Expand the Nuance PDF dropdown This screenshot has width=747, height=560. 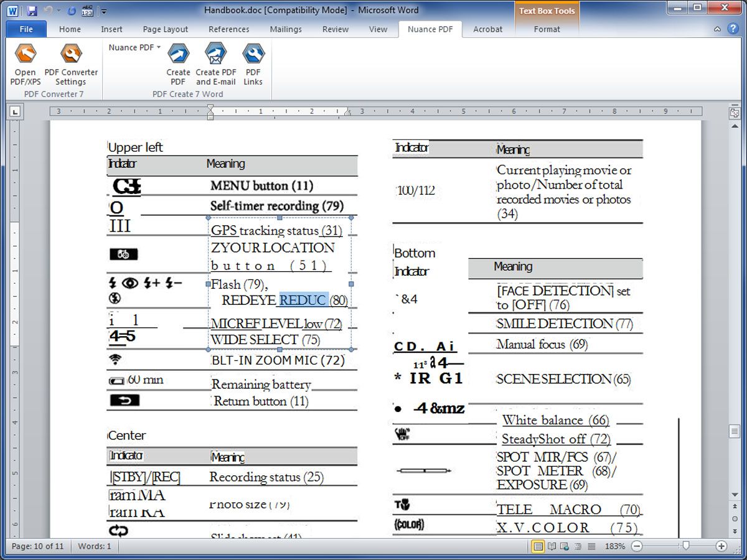click(134, 47)
